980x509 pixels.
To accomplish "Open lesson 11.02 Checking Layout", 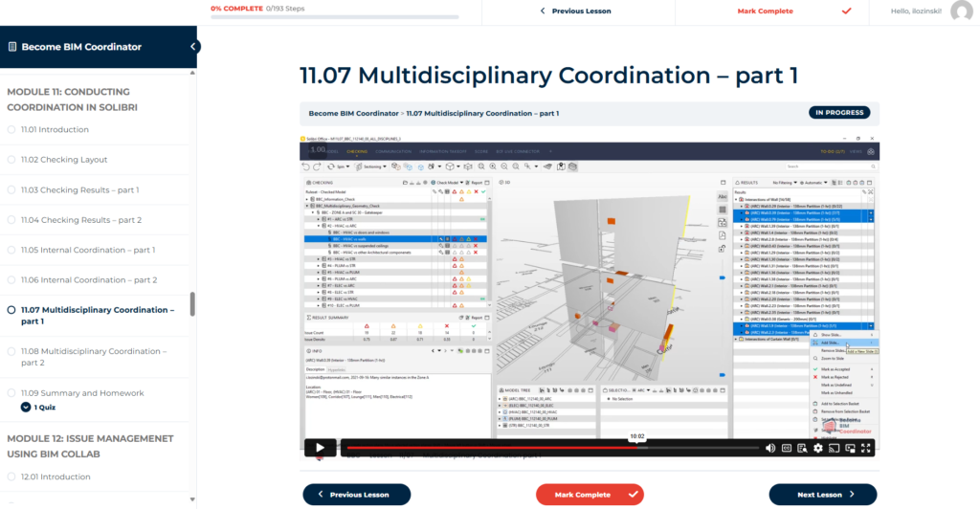I will (x=64, y=160).
